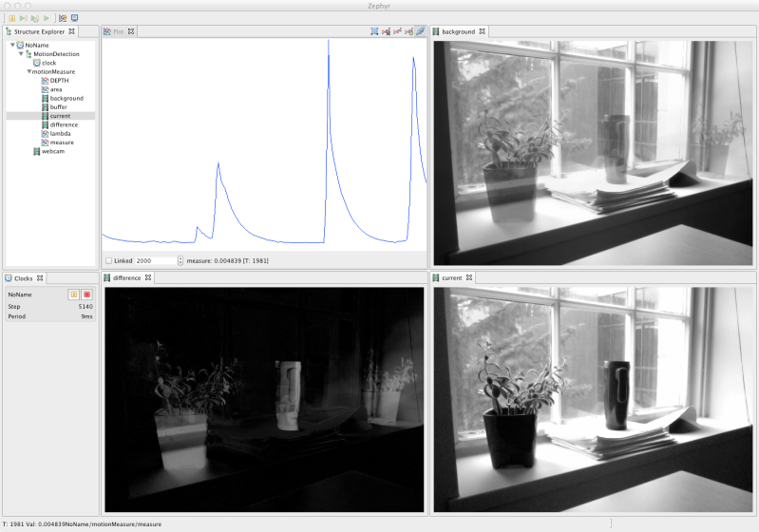Viewport: 759px width, 532px height.
Task: Select the area tree item
Action: point(56,89)
